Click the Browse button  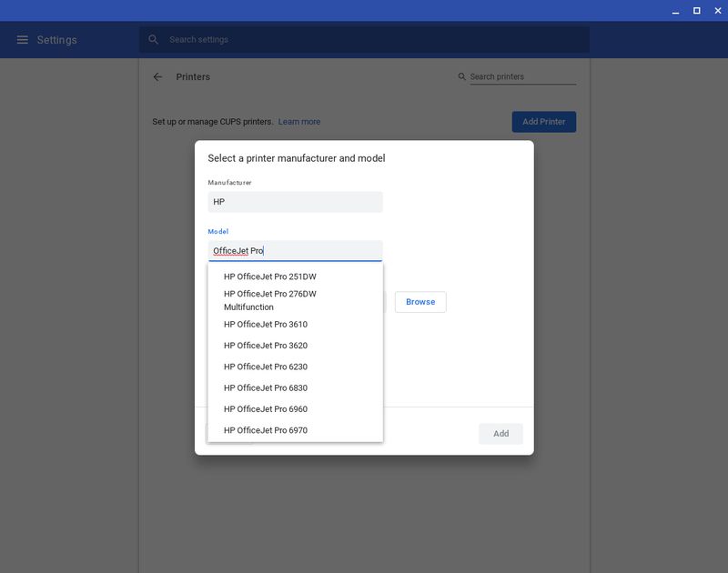(x=420, y=302)
